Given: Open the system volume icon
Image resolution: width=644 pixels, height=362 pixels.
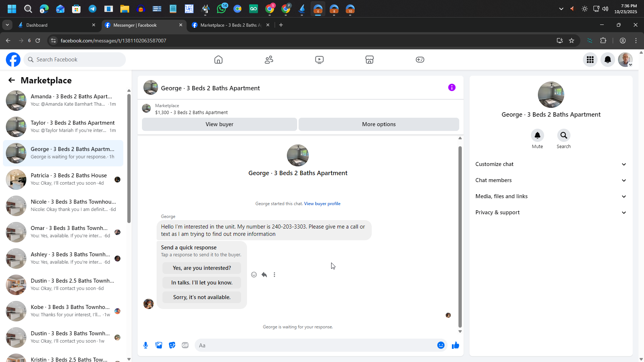Looking at the screenshot, I should coord(605,9).
